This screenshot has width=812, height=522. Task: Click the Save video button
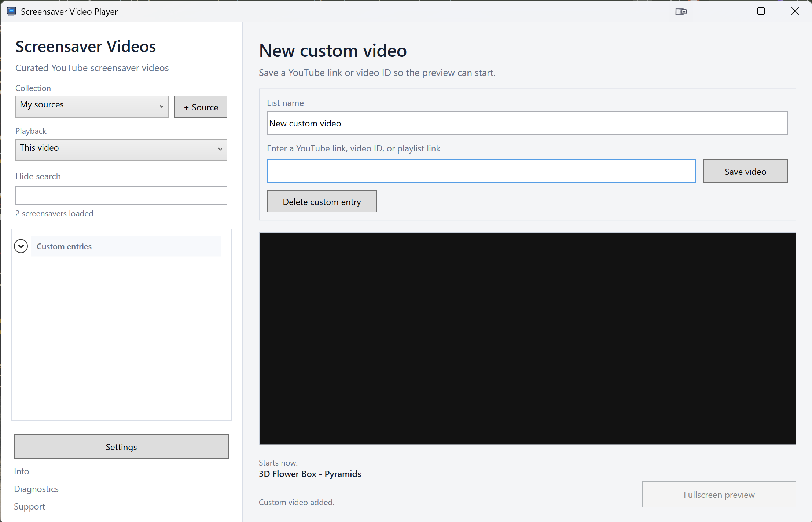tap(745, 171)
